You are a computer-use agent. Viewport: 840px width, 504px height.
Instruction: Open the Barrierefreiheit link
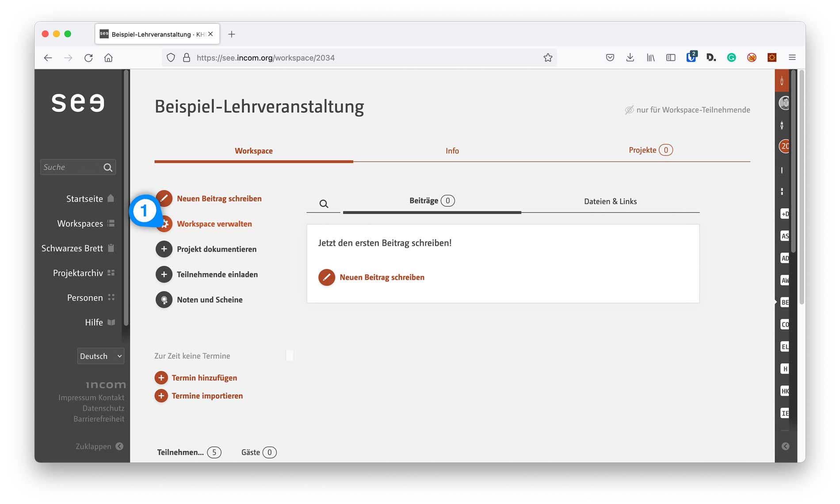(x=99, y=419)
